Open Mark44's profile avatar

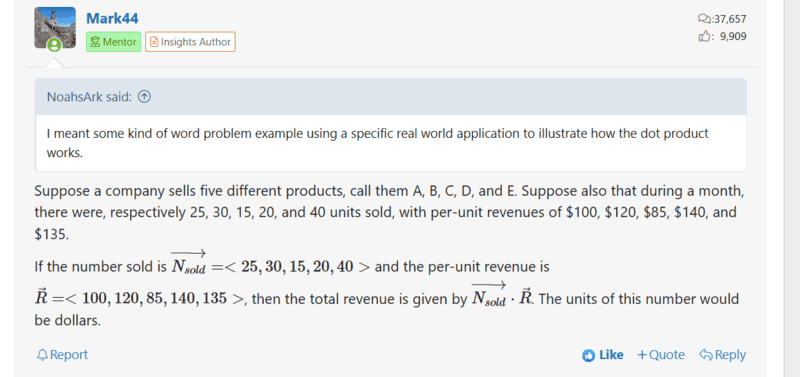pyautogui.click(x=55, y=28)
